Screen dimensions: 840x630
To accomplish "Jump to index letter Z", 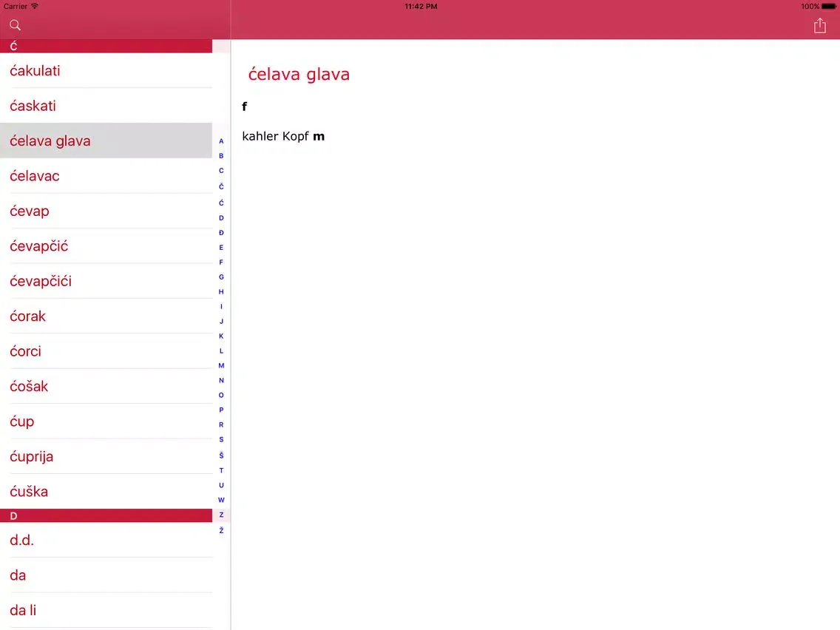I will pyautogui.click(x=221, y=515).
